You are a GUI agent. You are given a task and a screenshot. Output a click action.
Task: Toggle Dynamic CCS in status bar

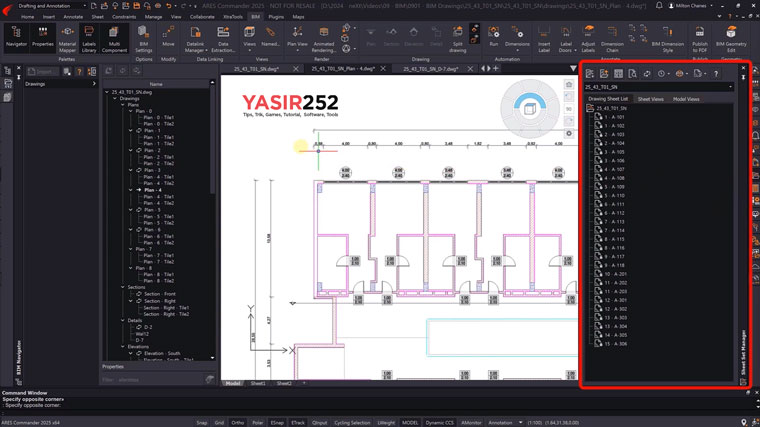pyautogui.click(x=440, y=423)
